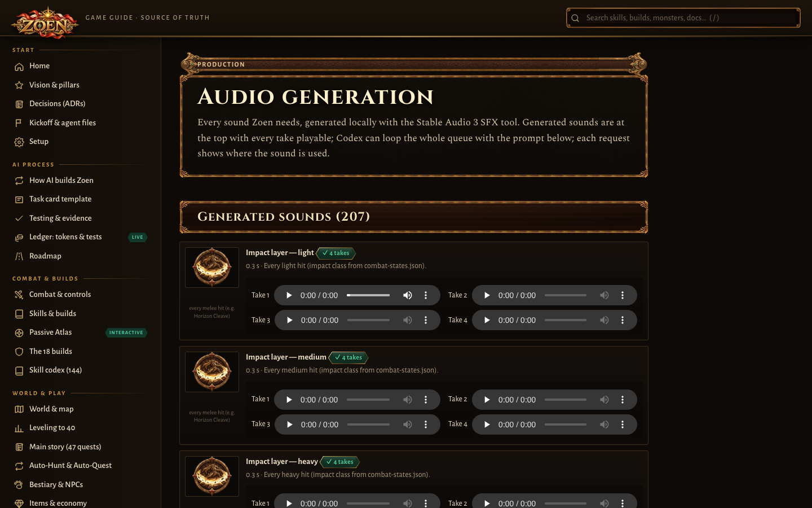
Task: Open more options for medium Take 3
Action: point(426,424)
